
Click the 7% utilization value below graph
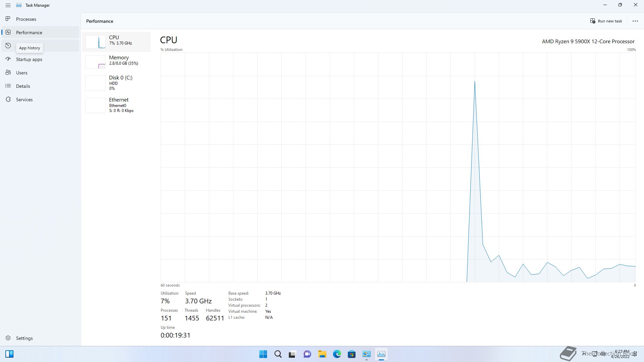coord(165,301)
